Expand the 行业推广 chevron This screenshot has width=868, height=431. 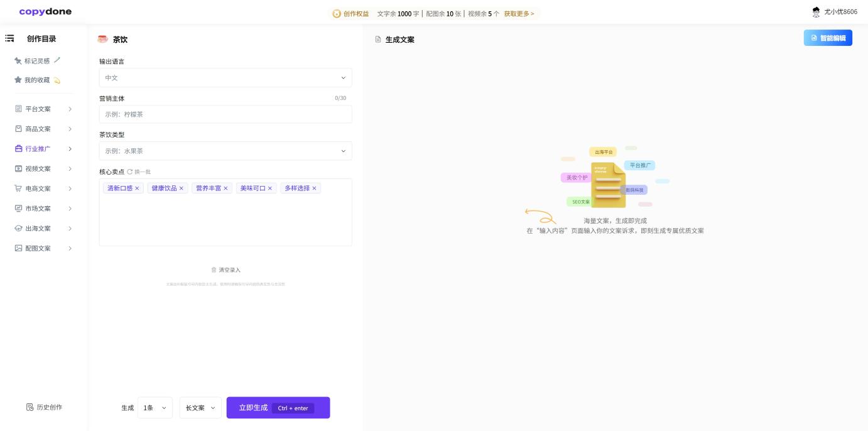click(70, 149)
